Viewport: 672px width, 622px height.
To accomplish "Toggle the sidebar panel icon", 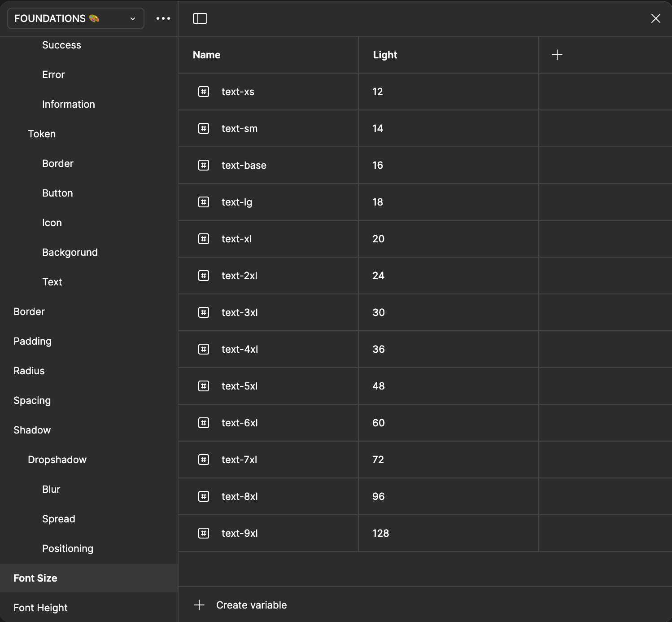I will pyautogui.click(x=200, y=18).
